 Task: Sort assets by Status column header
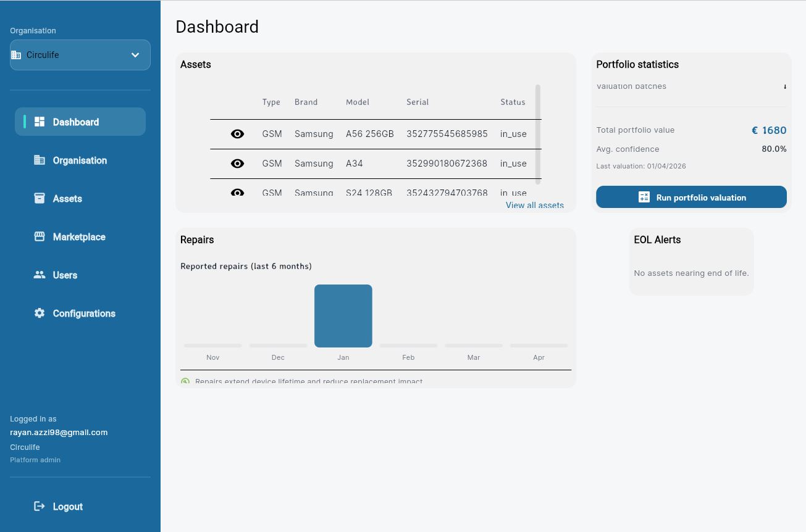click(x=513, y=102)
